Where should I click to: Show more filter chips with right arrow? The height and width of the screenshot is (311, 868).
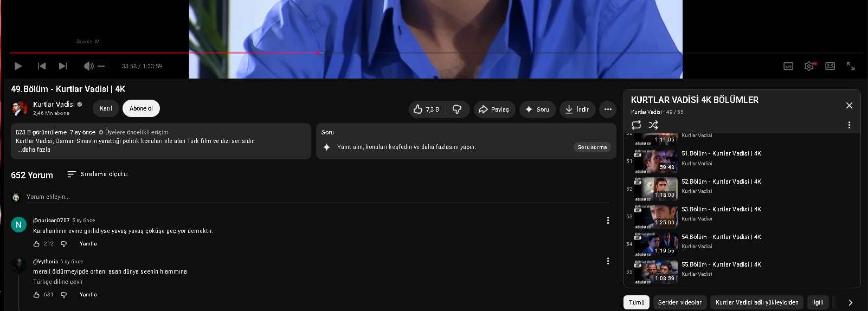(850, 302)
